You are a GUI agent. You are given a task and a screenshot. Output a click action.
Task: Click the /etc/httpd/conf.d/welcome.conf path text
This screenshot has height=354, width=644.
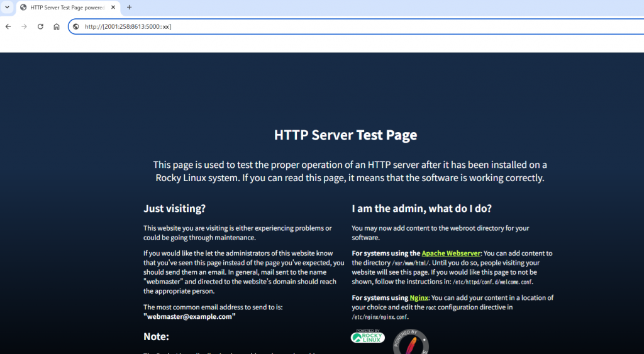point(492,282)
